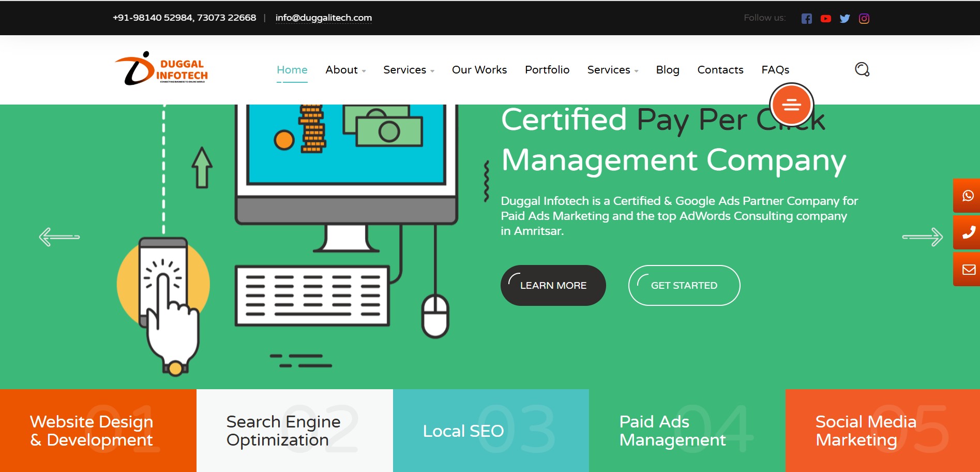
Task: Open the Contacts page
Action: click(720, 70)
